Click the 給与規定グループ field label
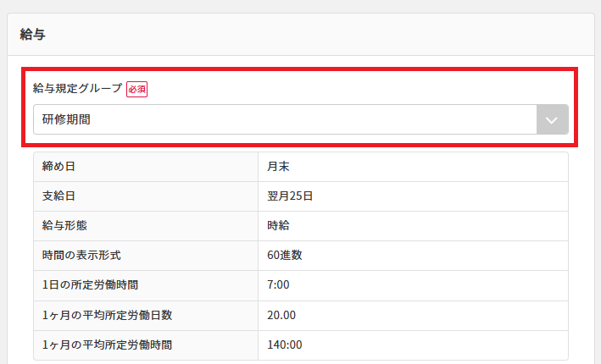This screenshot has height=364, width=601. (77, 89)
